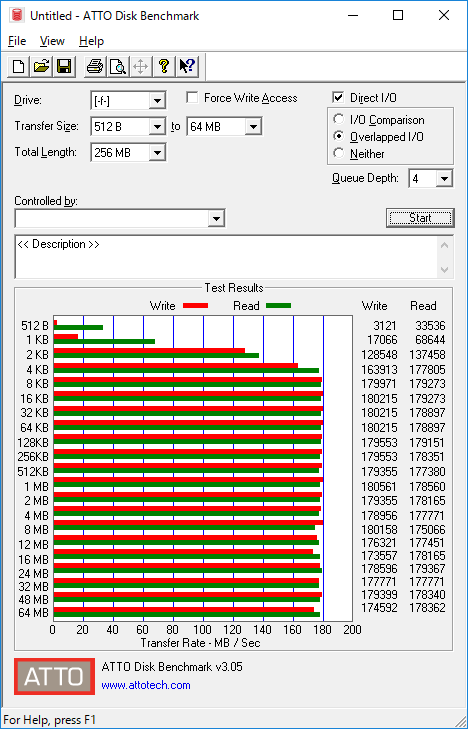Expand the Queue Depth dropdown
The height and width of the screenshot is (729, 468).
(x=444, y=179)
